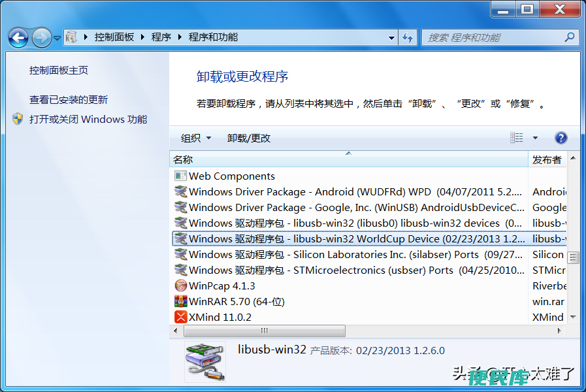This screenshot has width=586, height=392.
Task: Change view with the view icon
Action: click(x=517, y=137)
